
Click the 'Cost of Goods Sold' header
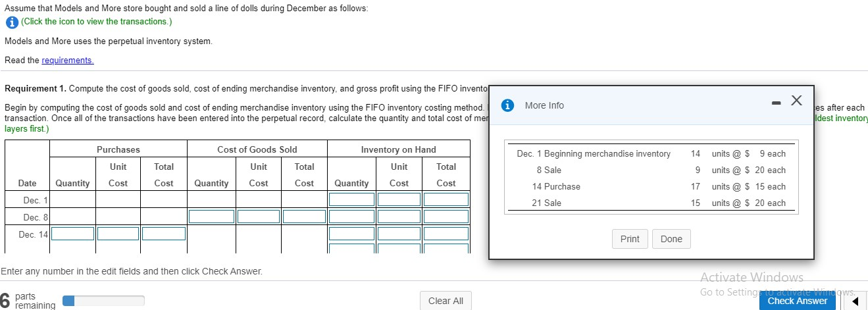(257, 150)
